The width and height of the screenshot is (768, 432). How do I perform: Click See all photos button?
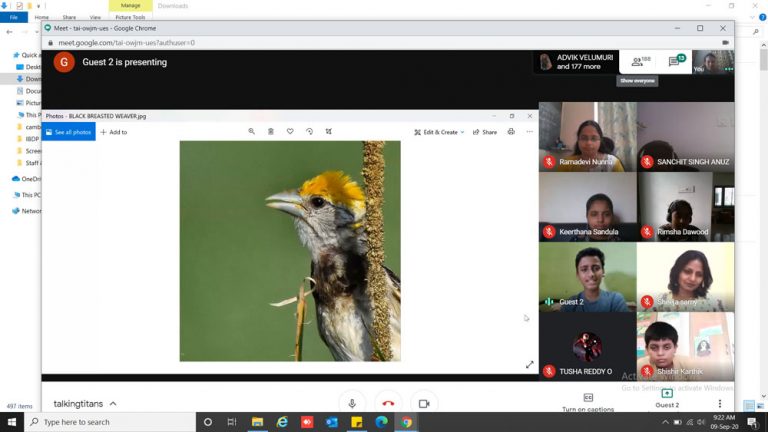69,132
